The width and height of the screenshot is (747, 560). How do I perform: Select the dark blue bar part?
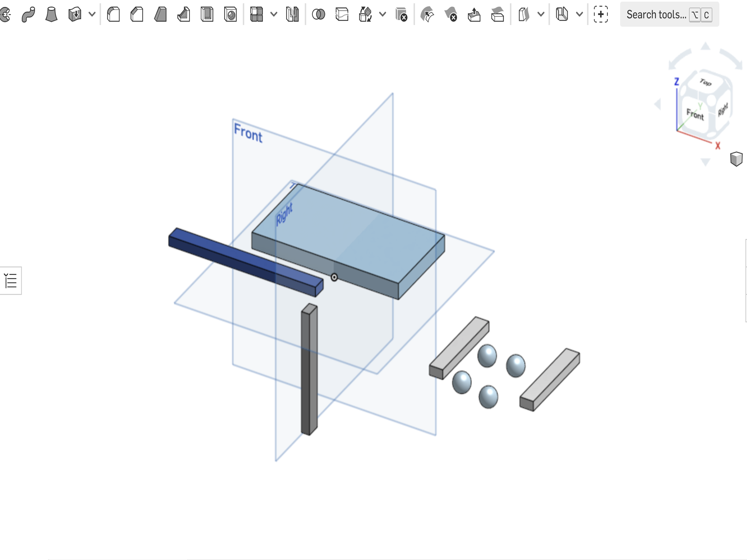click(x=246, y=262)
